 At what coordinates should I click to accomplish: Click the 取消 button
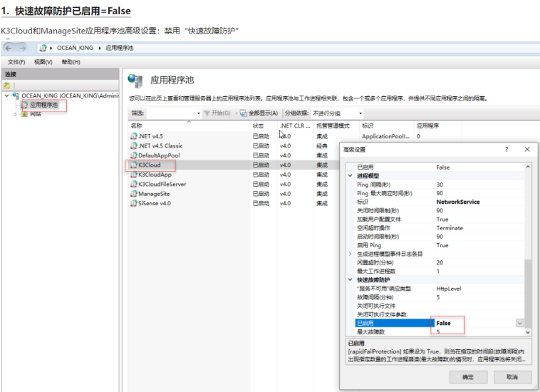[x=511, y=376]
